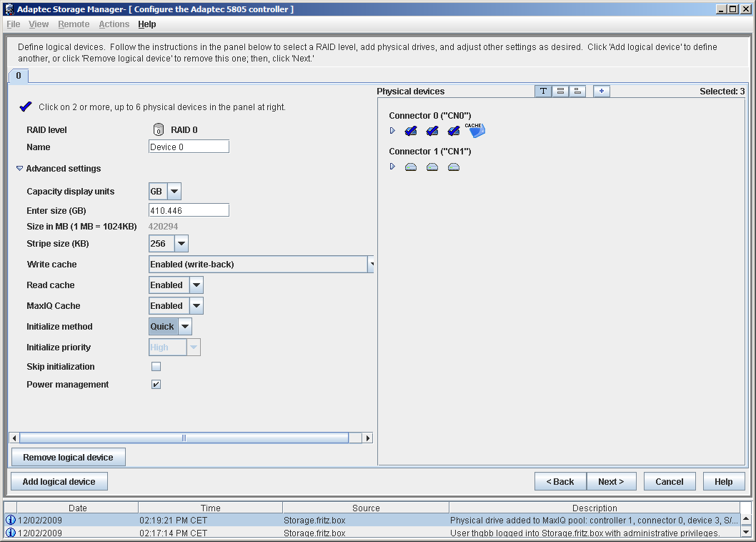Click grayed value 420294 size in MB
756x542 pixels.
click(x=164, y=227)
